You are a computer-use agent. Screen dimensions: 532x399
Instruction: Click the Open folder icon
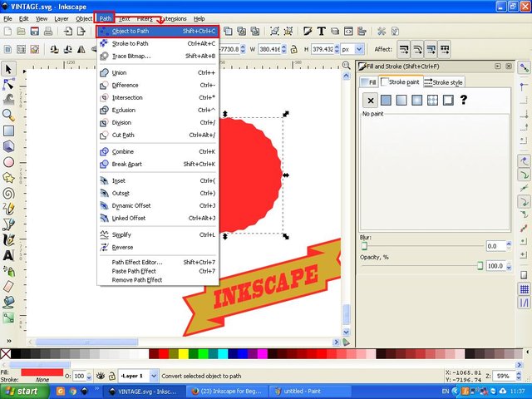point(21,32)
